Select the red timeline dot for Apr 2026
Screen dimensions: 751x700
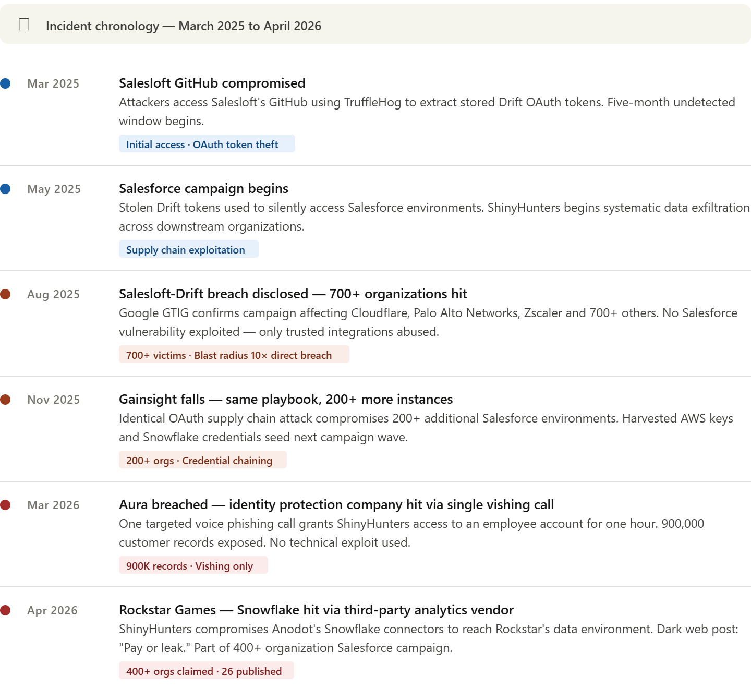(x=5, y=610)
